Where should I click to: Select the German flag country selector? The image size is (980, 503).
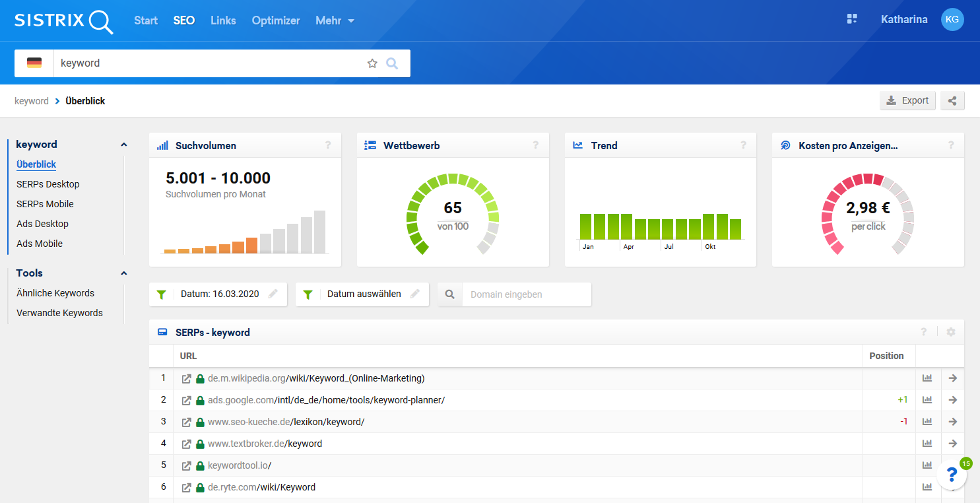(x=34, y=63)
